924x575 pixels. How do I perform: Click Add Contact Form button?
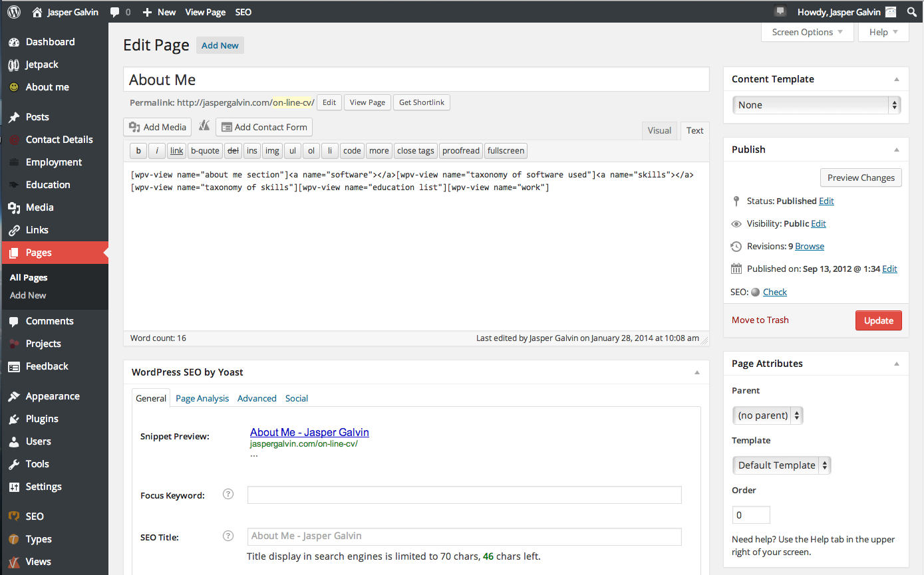[264, 127]
